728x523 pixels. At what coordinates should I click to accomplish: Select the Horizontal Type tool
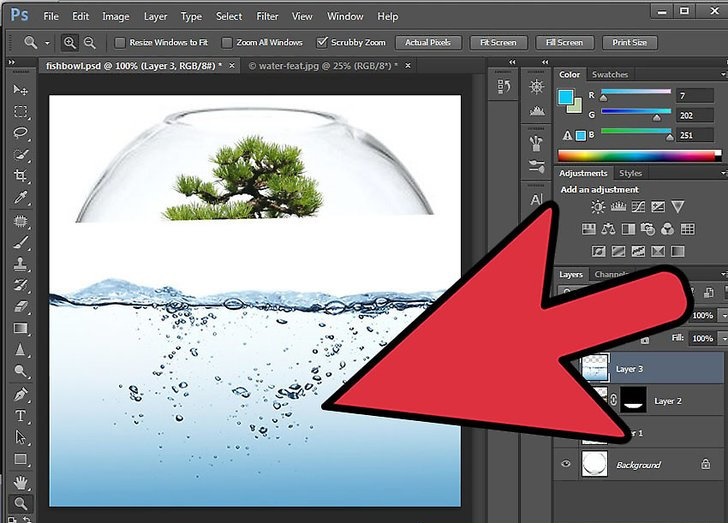click(x=20, y=416)
